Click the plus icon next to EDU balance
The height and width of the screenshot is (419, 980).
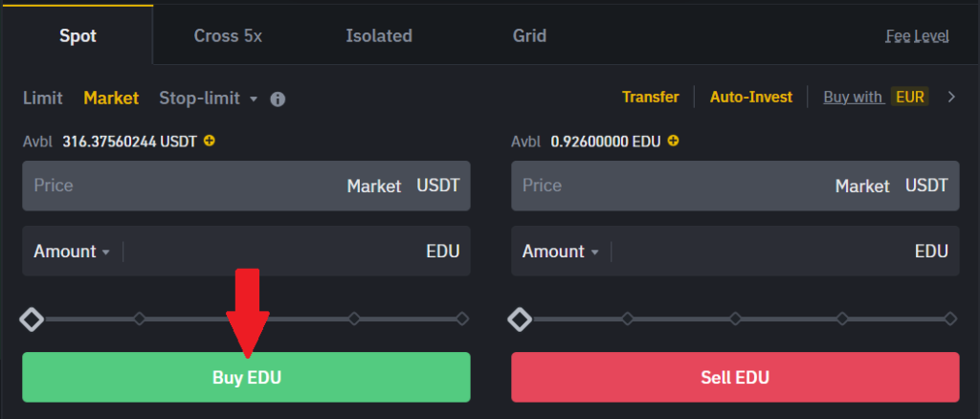pos(673,142)
